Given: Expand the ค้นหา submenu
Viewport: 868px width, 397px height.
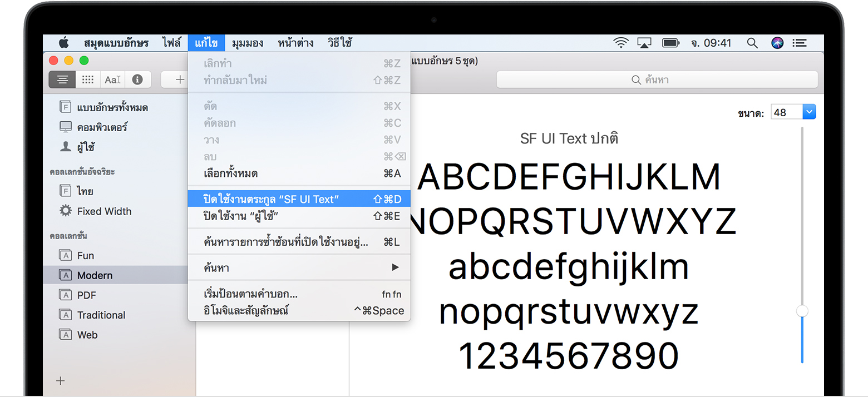Looking at the screenshot, I should pyautogui.click(x=299, y=268).
